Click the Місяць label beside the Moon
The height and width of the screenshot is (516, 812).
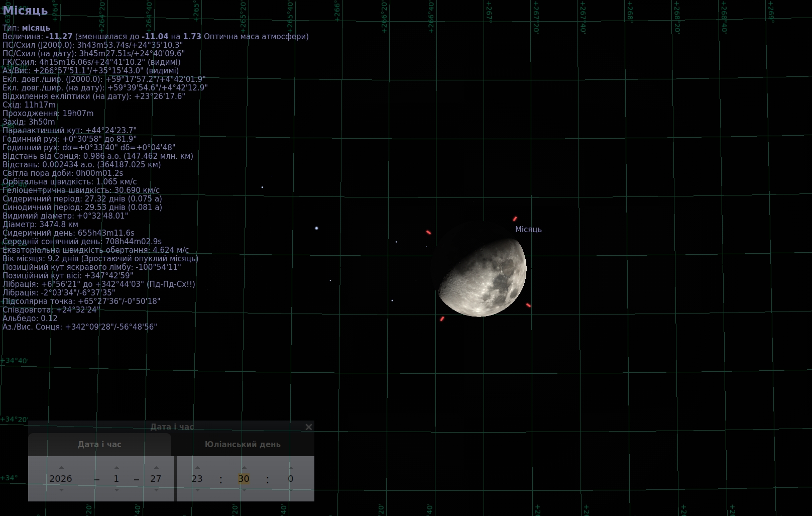click(x=528, y=229)
